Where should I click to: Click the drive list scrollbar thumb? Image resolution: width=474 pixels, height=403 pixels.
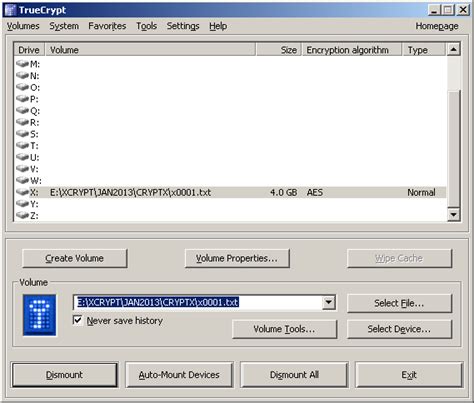(453, 148)
